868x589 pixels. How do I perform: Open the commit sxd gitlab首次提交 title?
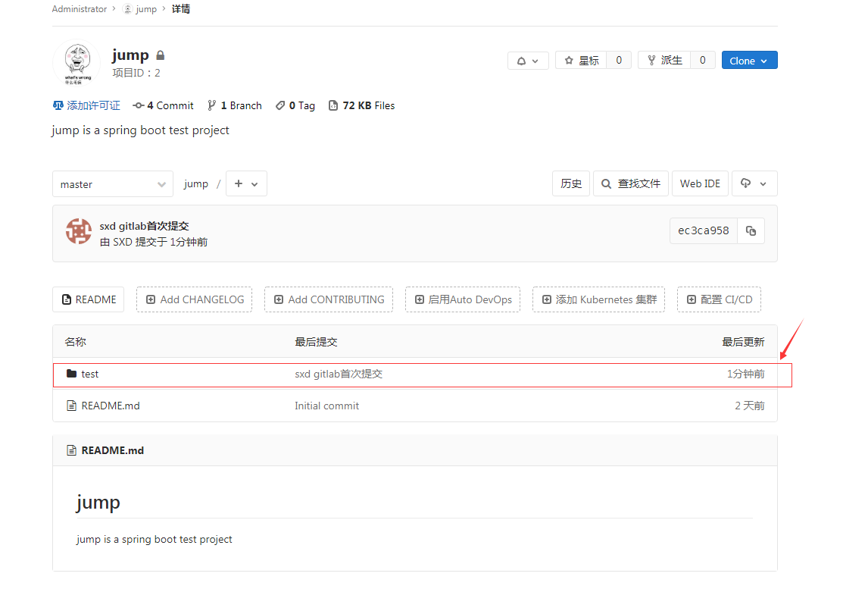144,226
